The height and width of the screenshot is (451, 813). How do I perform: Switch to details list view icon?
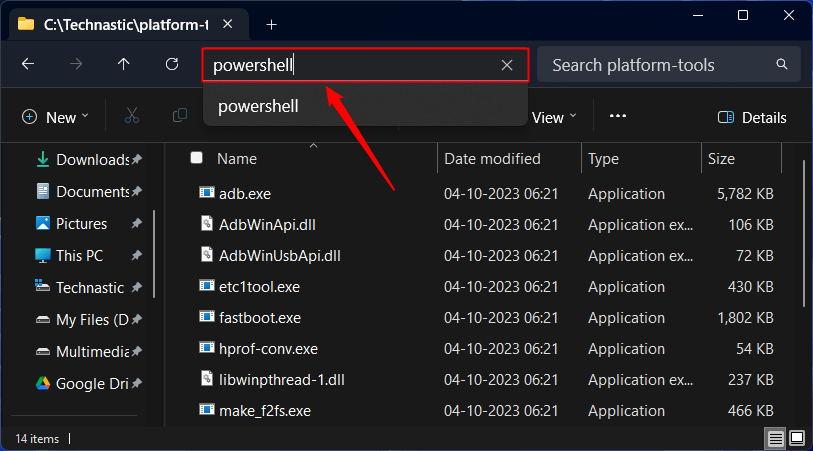pyautogui.click(x=776, y=438)
